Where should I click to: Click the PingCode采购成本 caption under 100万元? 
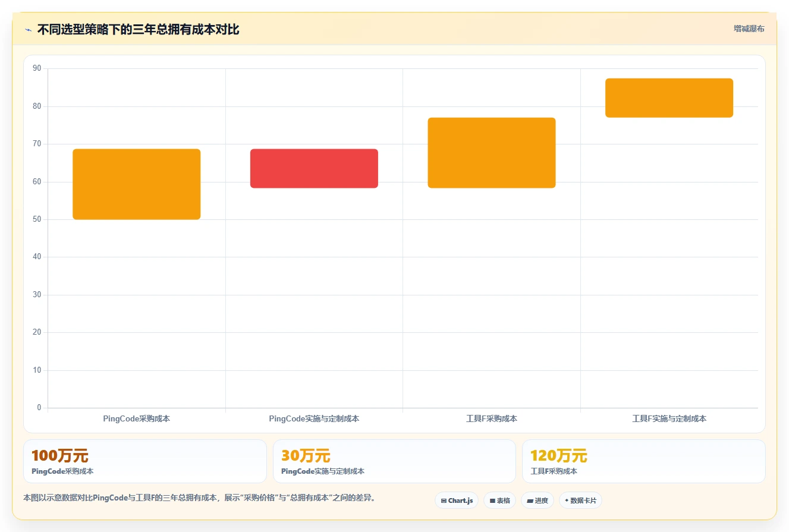[x=62, y=471]
